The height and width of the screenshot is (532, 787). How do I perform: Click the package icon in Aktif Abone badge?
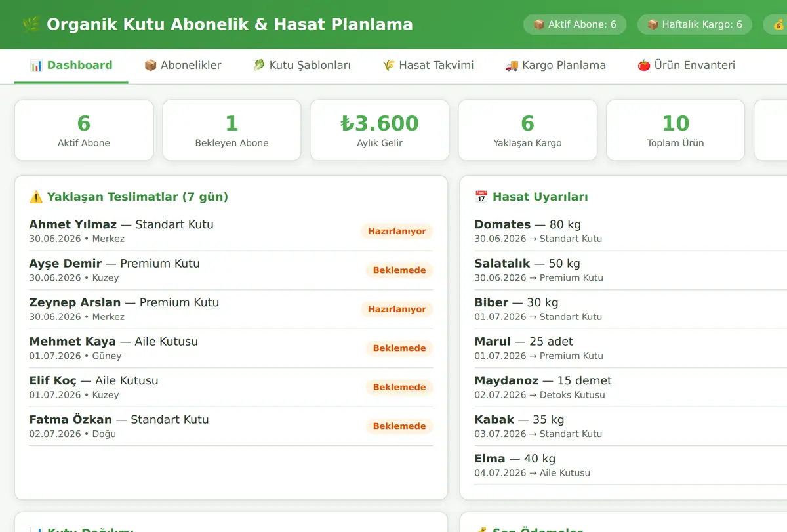539,24
